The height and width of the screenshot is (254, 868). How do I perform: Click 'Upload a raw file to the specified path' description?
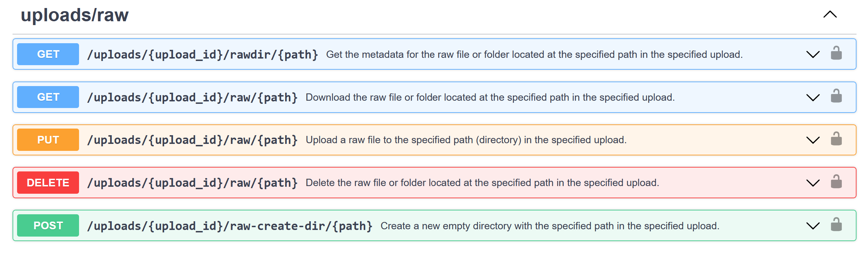coord(466,140)
